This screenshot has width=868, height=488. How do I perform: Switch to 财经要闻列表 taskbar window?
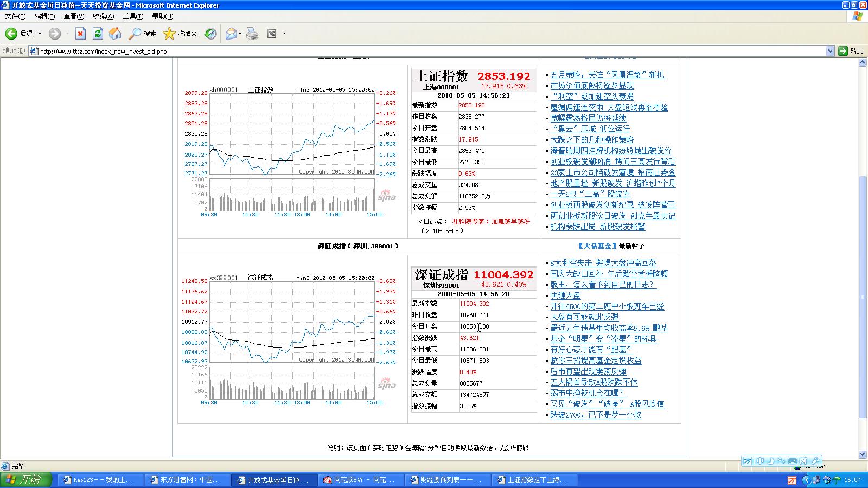pyautogui.click(x=448, y=480)
